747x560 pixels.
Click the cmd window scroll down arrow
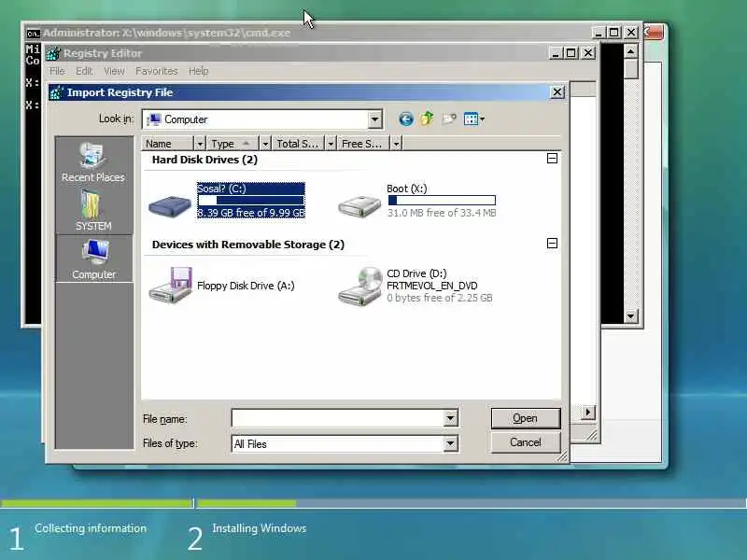[x=631, y=315]
